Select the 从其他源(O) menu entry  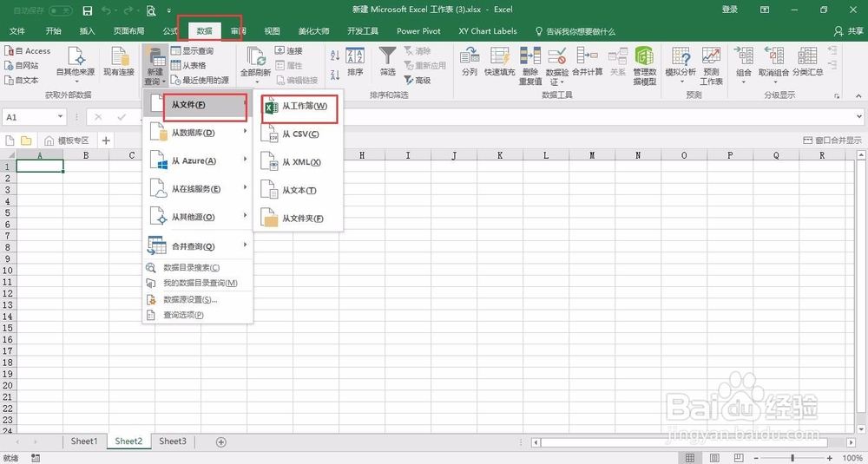coord(198,218)
